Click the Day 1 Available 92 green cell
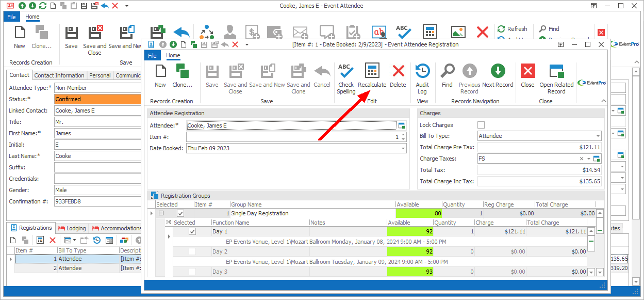This screenshot has height=300, width=644. point(410,232)
